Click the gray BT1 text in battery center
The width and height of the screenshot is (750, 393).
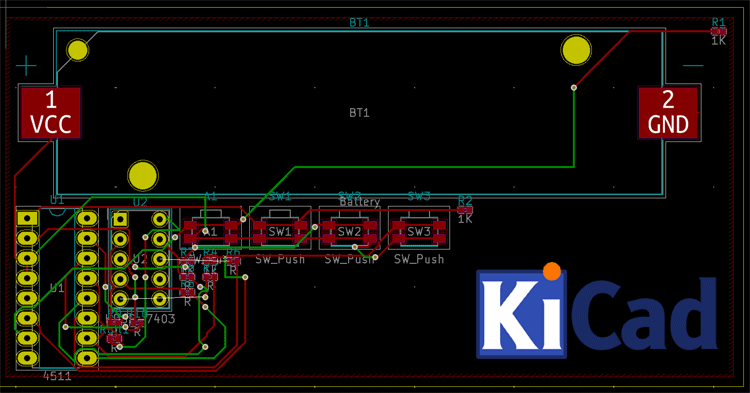coord(359,113)
